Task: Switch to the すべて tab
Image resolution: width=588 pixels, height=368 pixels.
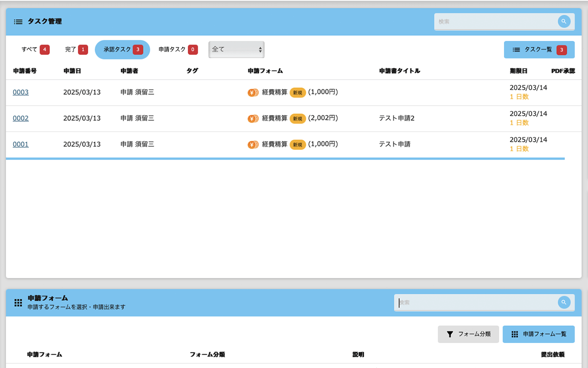Action: tap(35, 50)
